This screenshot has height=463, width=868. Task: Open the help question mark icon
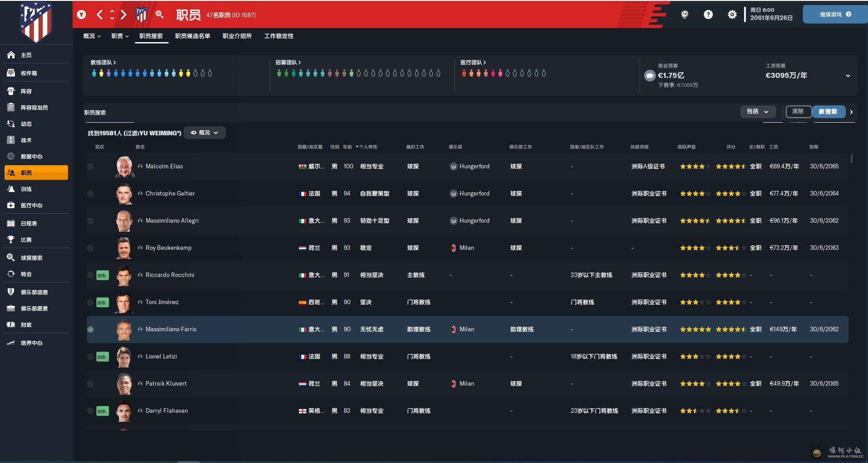708,14
